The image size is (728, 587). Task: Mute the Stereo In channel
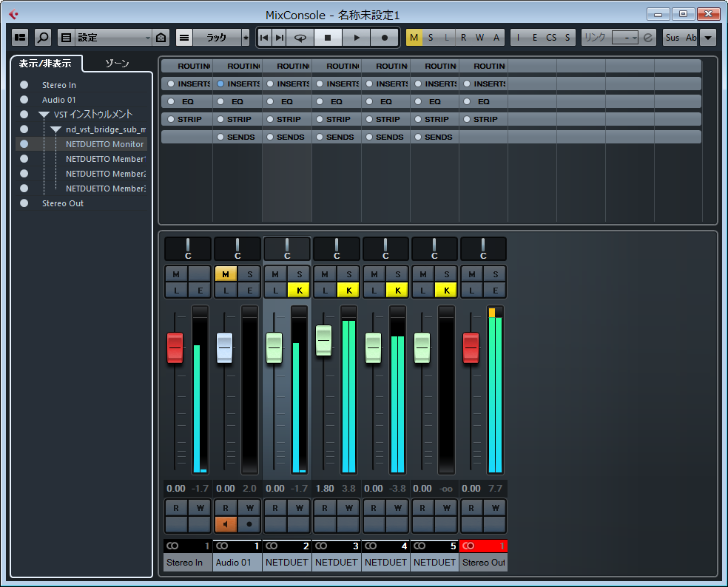[x=176, y=274]
